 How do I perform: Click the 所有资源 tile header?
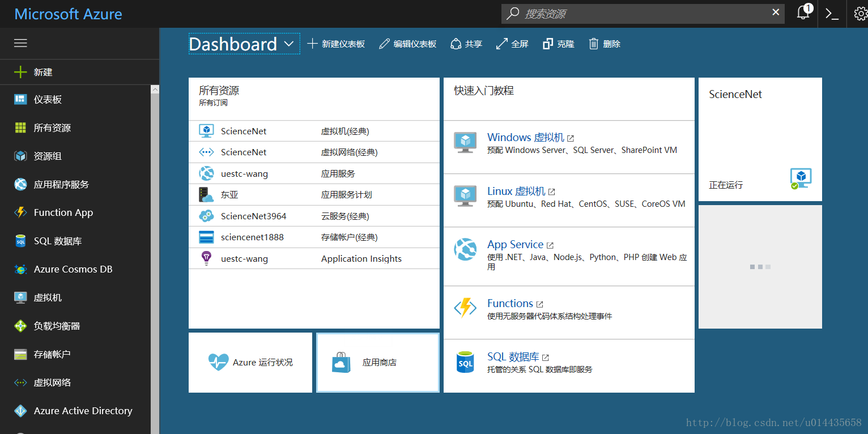click(x=314, y=99)
